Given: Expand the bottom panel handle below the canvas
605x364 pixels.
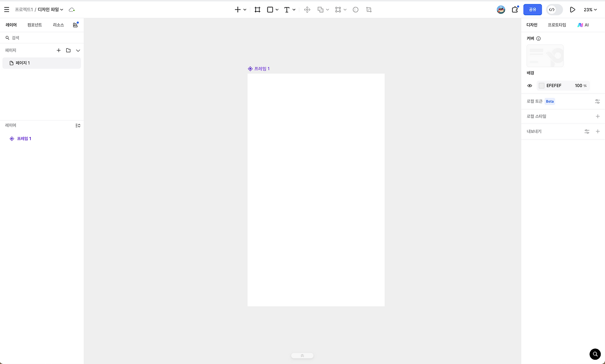Looking at the screenshot, I should (x=302, y=355).
